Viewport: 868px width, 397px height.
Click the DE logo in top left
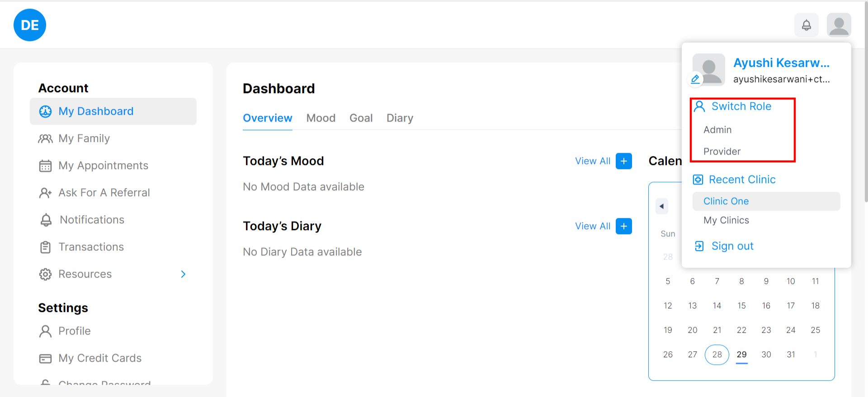[30, 25]
